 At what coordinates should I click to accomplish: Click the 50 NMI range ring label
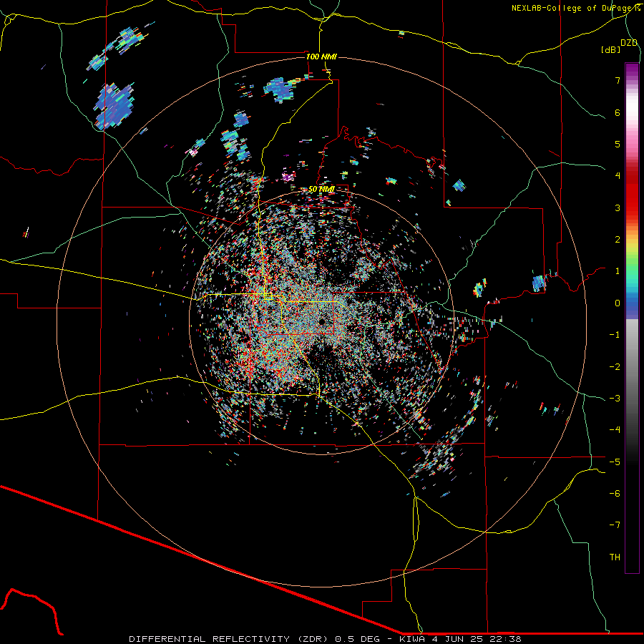(321, 190)
